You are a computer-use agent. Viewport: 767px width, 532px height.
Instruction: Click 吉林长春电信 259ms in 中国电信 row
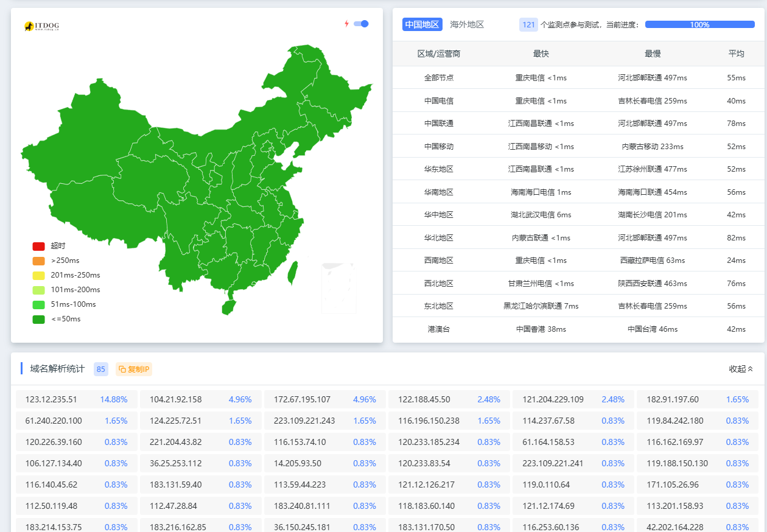tap(653, 100)
